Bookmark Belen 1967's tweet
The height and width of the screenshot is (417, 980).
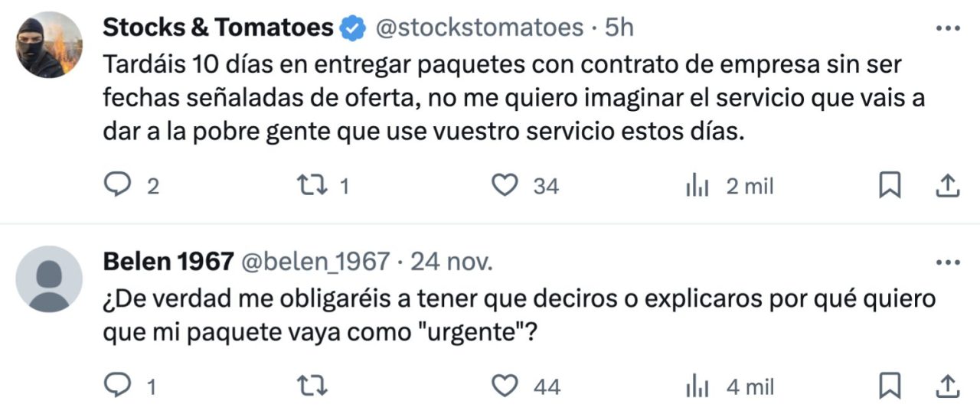pos(889,386)
